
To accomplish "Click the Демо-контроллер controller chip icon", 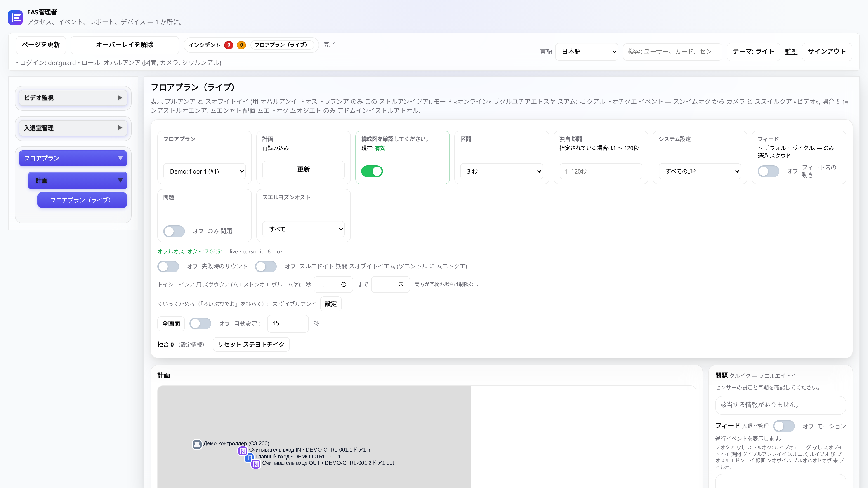I will pyautogui.click(x=197, y=444).
